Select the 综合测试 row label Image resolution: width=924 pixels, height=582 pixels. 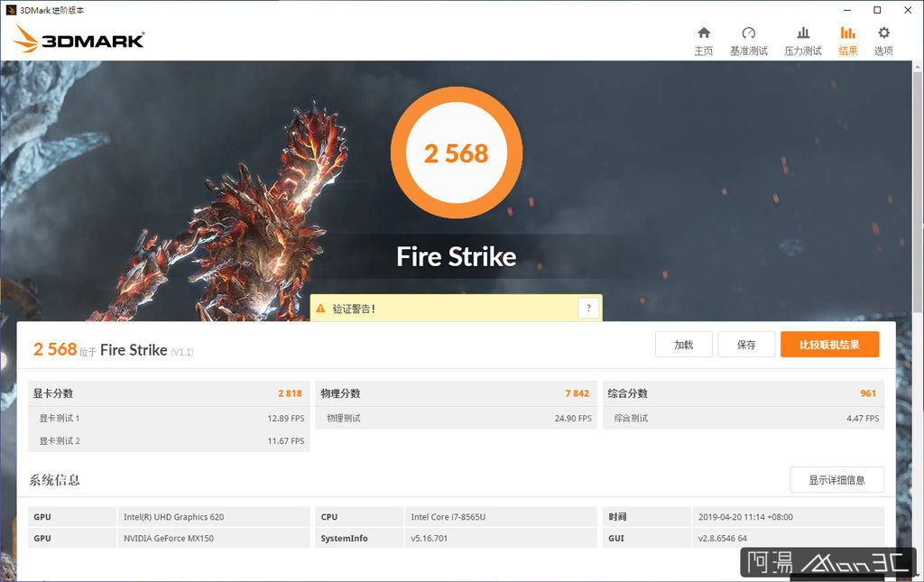(x=631, y=419)
